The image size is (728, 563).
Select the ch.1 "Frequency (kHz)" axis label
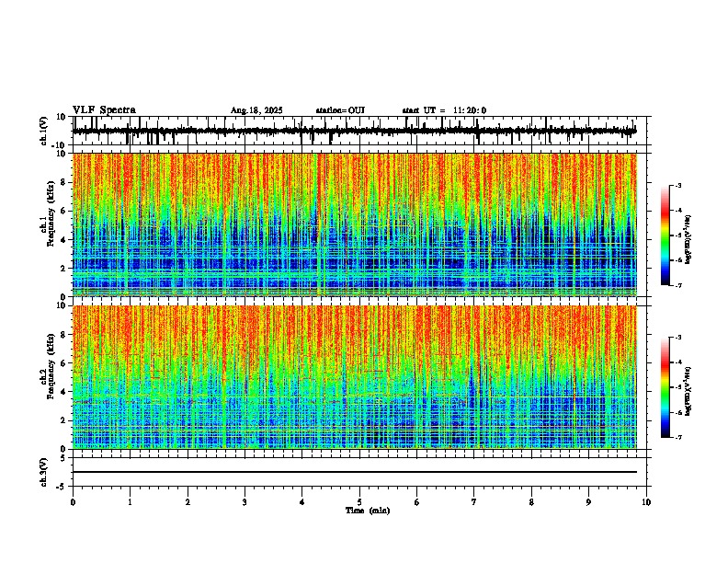[x=51, y=213]
